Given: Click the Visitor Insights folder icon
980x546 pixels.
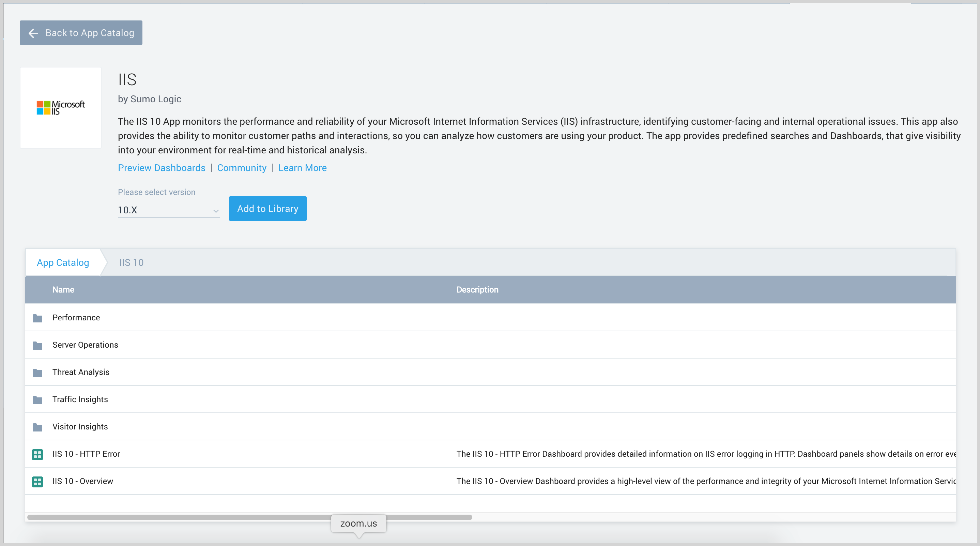Looking at the screenshot, I should coord(37,427).
